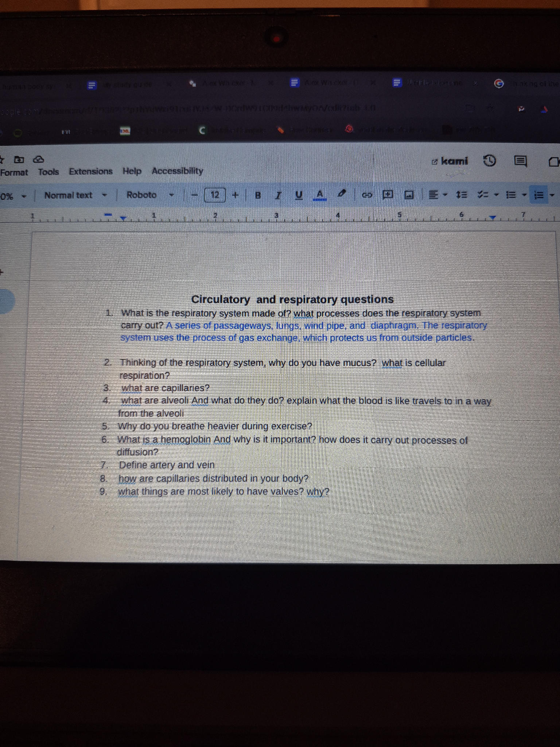Open the Extensions menu

click(x=91, y=171)
